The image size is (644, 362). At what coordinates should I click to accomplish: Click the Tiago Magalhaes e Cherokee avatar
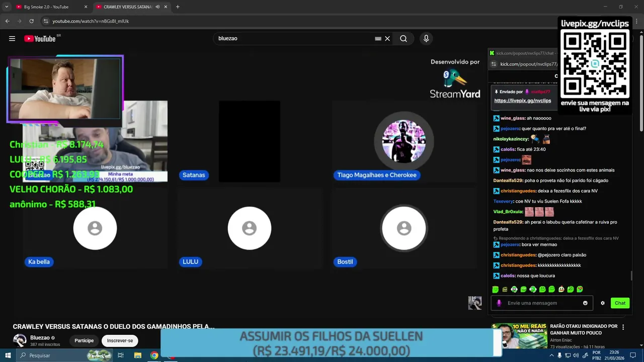(x=404, y=142)
